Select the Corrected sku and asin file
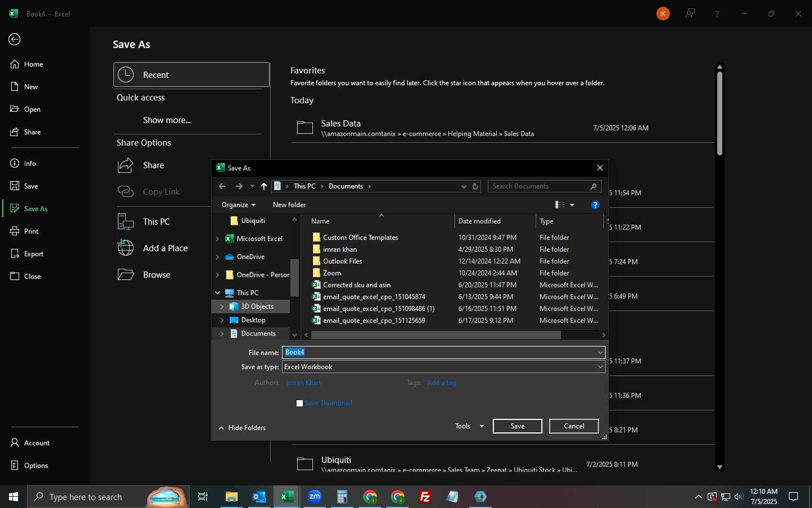The image size is (812, 508). (x=356, y=285)
